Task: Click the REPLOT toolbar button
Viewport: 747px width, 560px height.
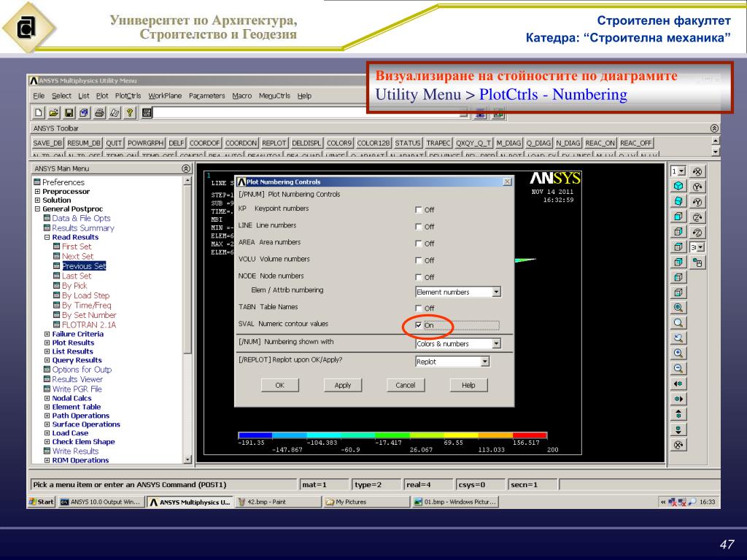Action: [274, 143]
